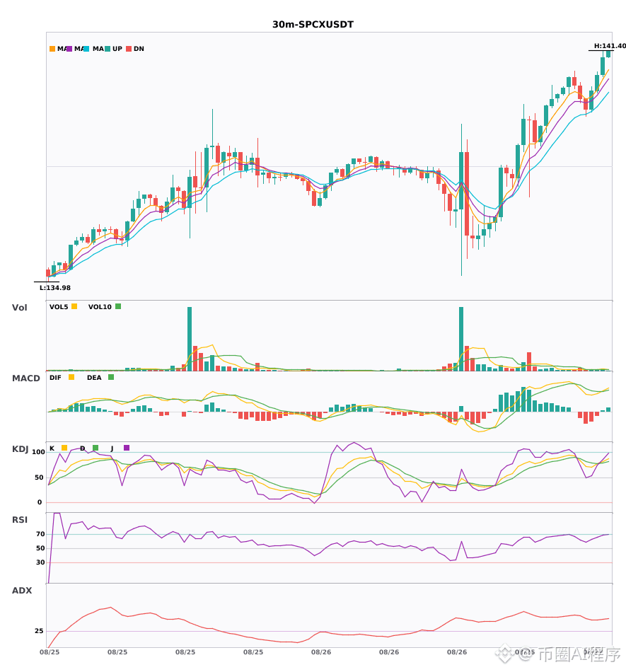Click the red DN legend swatch
This screenshot has height=672, width=626.
(129, 49)
